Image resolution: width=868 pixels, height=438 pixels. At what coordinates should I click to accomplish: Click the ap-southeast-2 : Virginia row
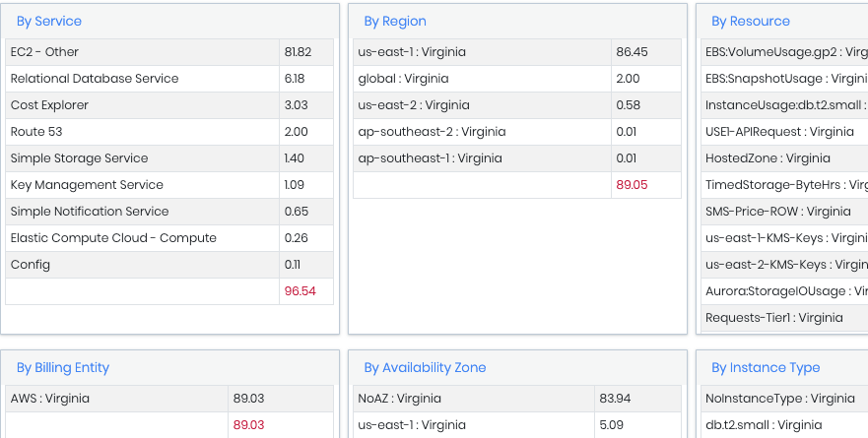pyautogui.click(x=432, y=132)
